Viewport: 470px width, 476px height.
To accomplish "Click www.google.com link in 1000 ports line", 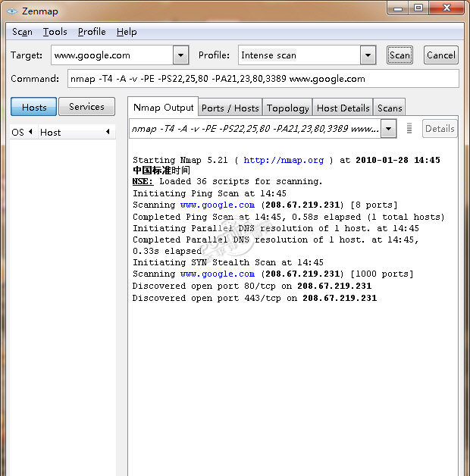I will point(218,274).
